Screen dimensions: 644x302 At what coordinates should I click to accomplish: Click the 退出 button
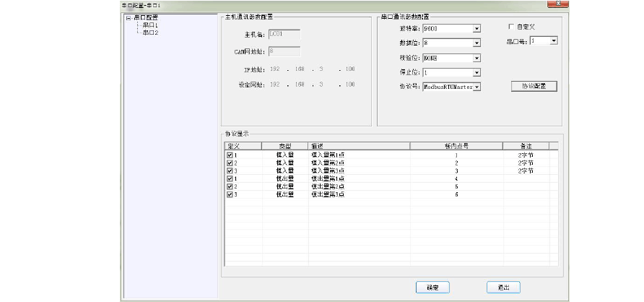tap(503, 288)
